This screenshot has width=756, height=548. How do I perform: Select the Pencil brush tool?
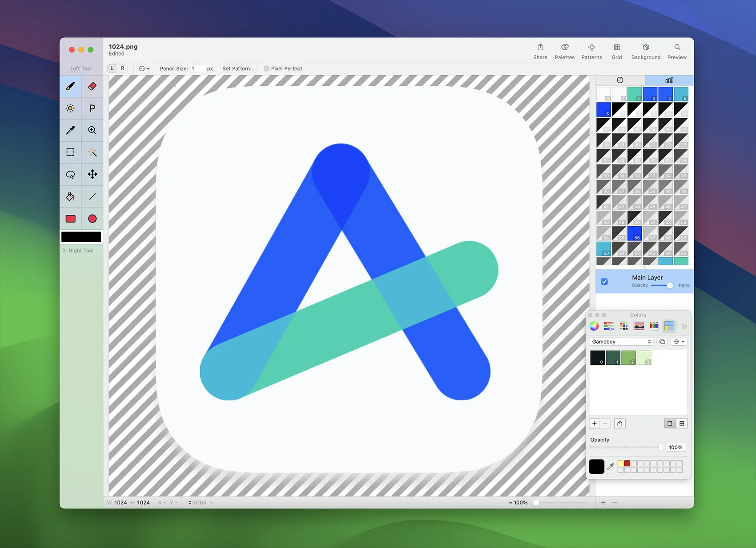[x=70, y=86]
